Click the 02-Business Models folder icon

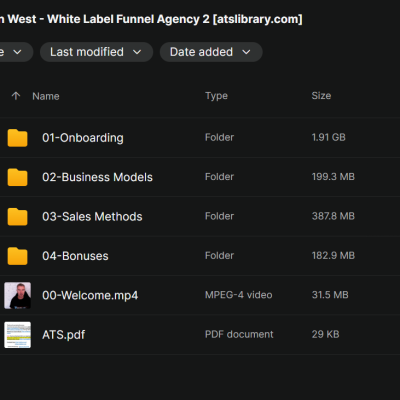point(17,177)
